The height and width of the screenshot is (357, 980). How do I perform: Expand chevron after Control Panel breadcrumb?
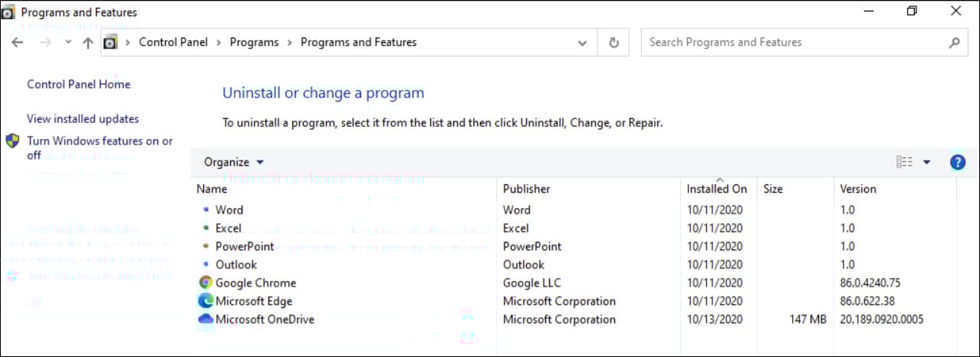(x=219, y=43)
